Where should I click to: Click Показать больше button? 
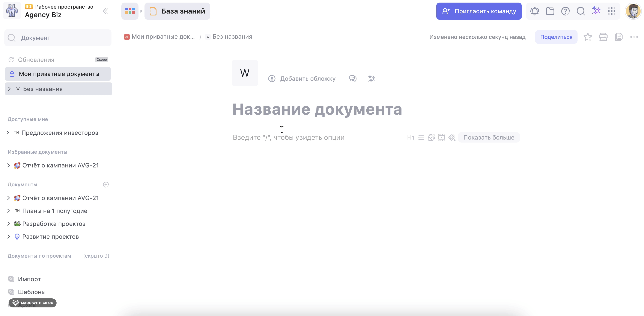click(x=489, y=138)
